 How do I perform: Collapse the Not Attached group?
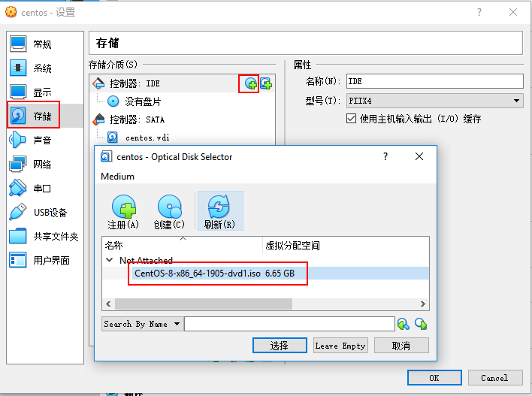coord(109,260)
